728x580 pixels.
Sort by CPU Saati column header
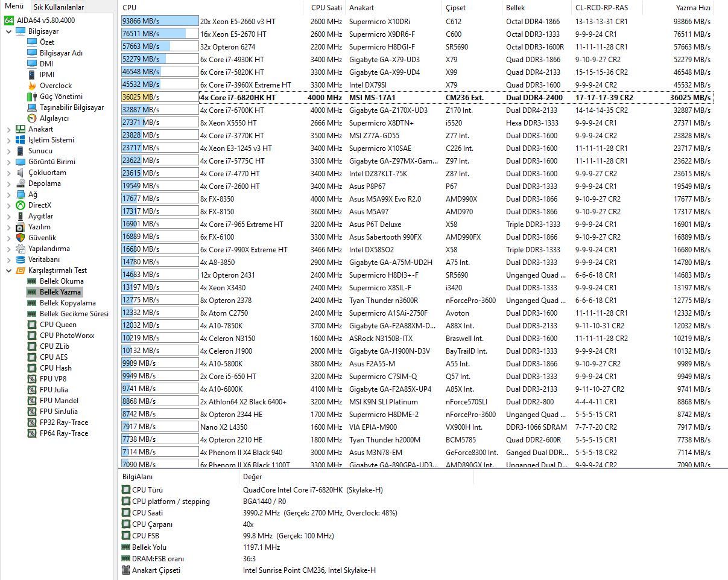(326, 8)
